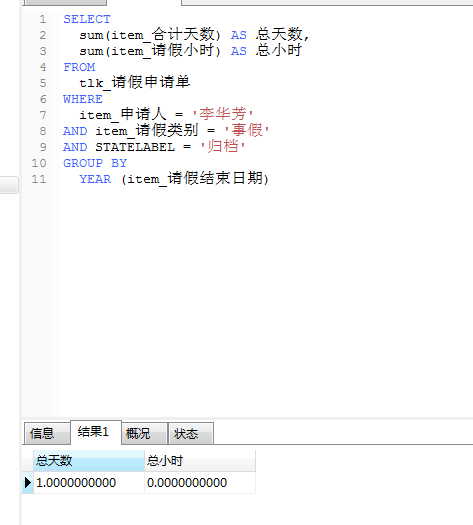
Task: Switch to the 信息 tab
Action: pyautogui.click(x=47, y=433)
